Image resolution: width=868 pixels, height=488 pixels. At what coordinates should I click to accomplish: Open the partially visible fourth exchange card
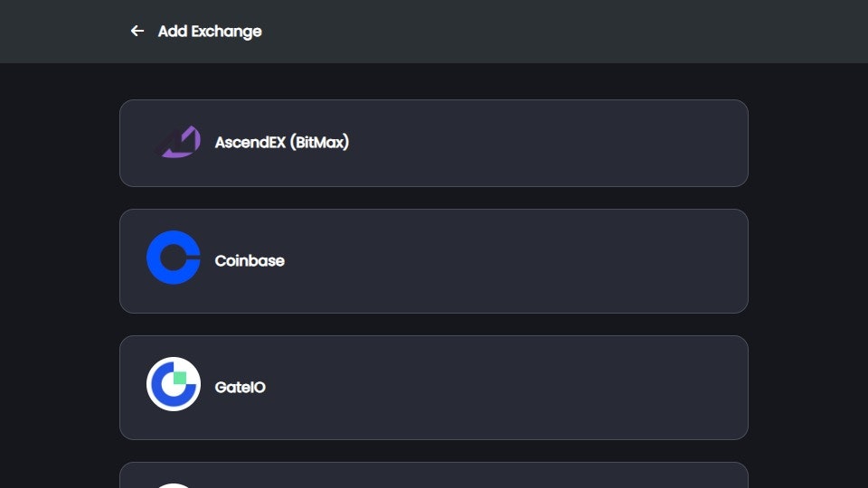click(x=434, y=475)
